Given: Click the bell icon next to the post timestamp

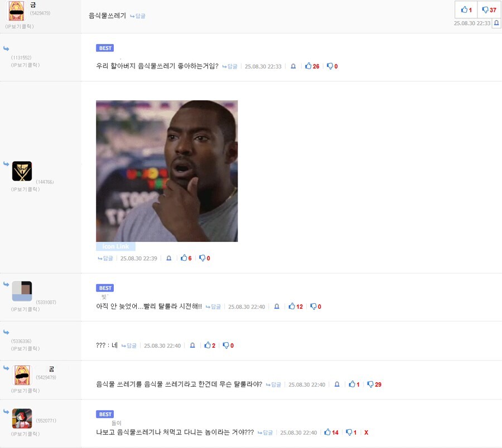Looking at the screenshot, I should 496,23.
